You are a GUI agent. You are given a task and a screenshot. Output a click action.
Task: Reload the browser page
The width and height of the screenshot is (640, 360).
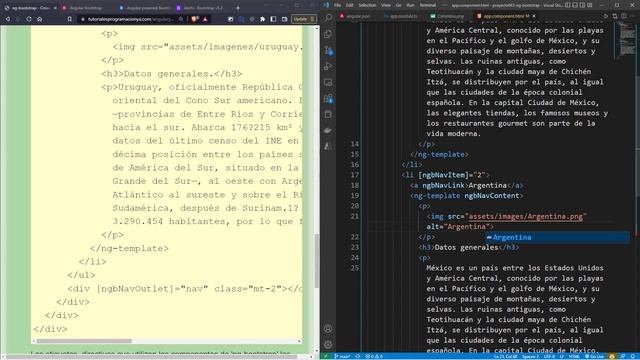coord(29,19)
